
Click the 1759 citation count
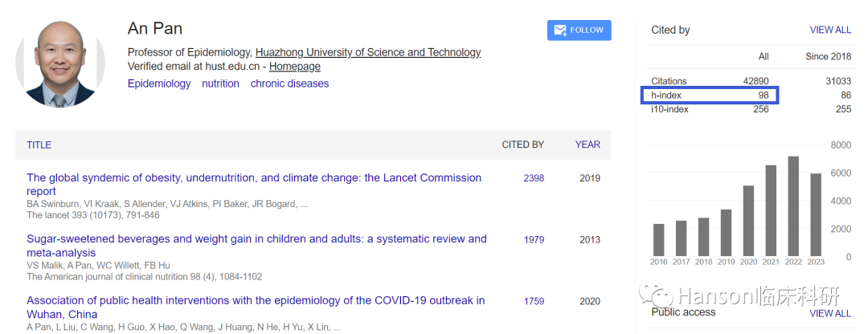[x=534, y=301]
